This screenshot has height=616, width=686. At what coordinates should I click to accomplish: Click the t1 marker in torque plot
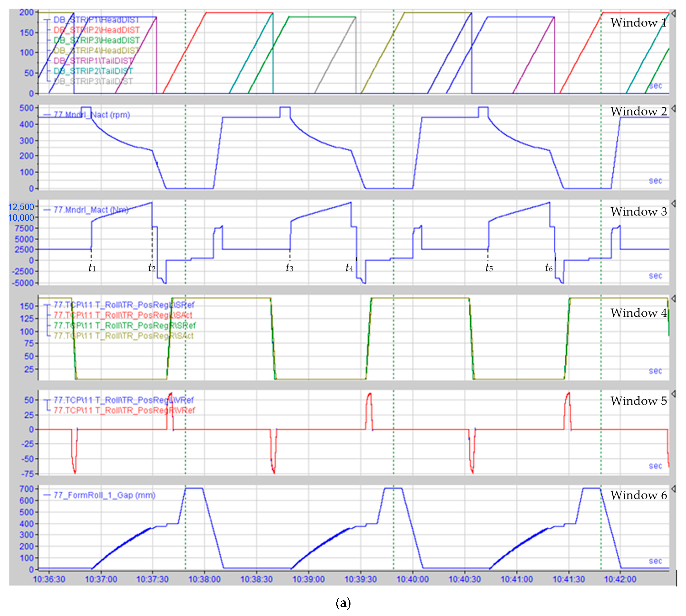point(92,268)
